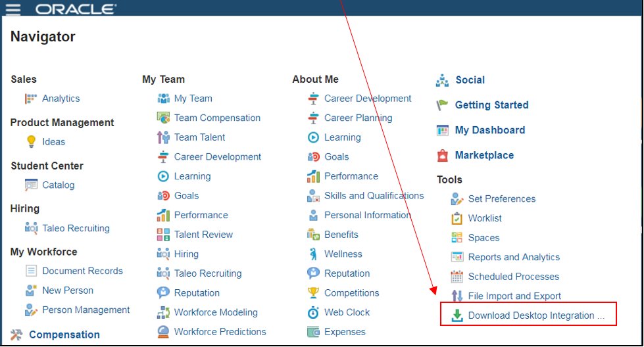644x347 pixels.
Task: Click the Catalog icon under Student Center
Action: point(31,185)
